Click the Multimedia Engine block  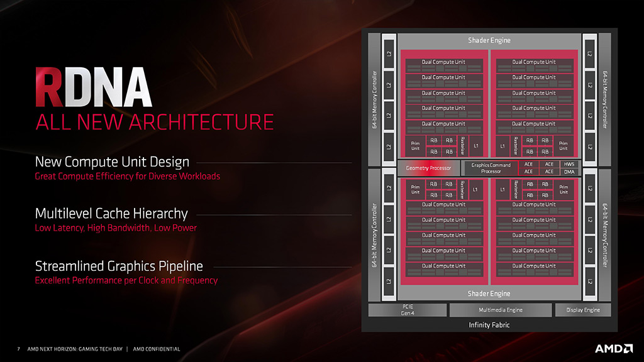tap(500, 310)
